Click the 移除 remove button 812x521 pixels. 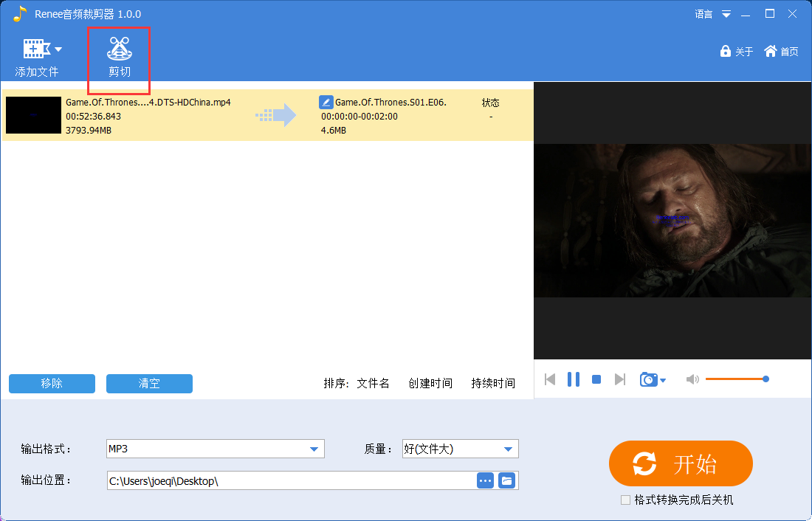(x=52, y=383)
